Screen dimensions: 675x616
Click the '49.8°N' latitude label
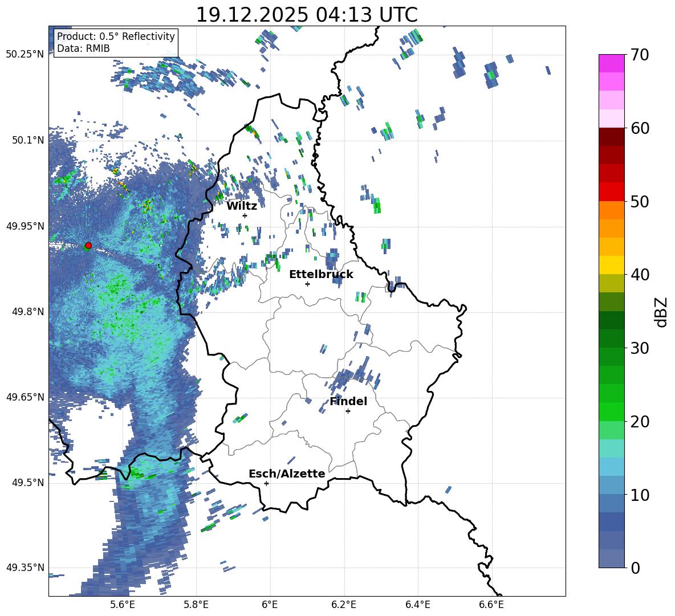click(27, 312)
